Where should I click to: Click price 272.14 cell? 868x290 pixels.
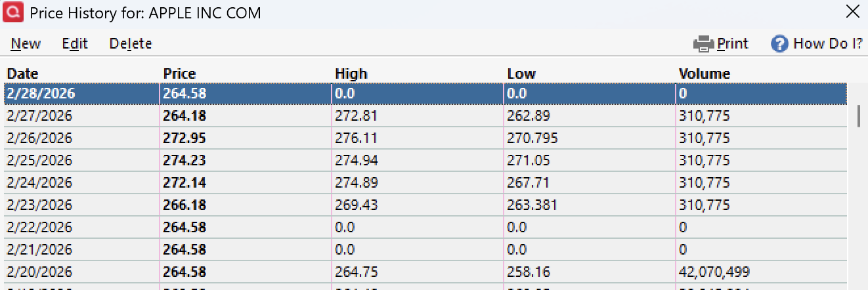click(184, 183)
